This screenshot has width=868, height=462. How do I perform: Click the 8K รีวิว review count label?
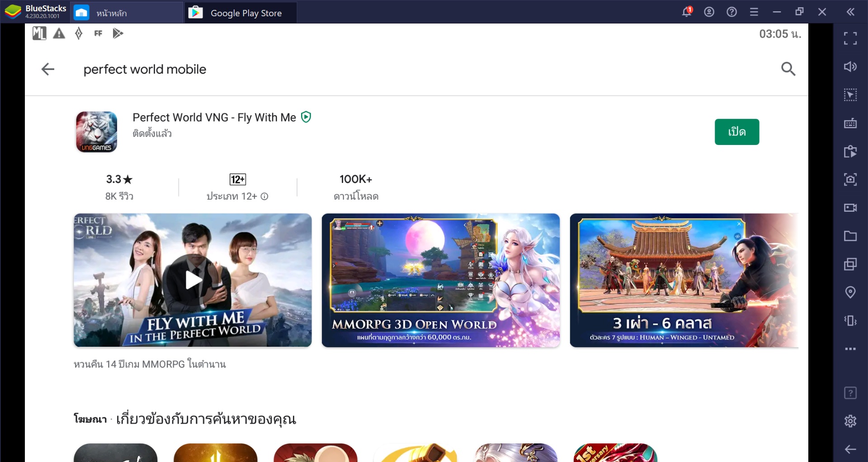point(119,196)
